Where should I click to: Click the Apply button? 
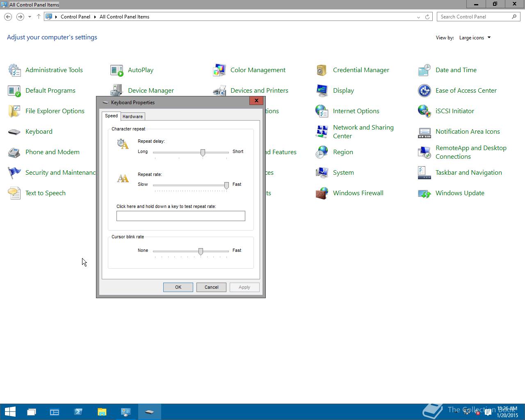244,287
